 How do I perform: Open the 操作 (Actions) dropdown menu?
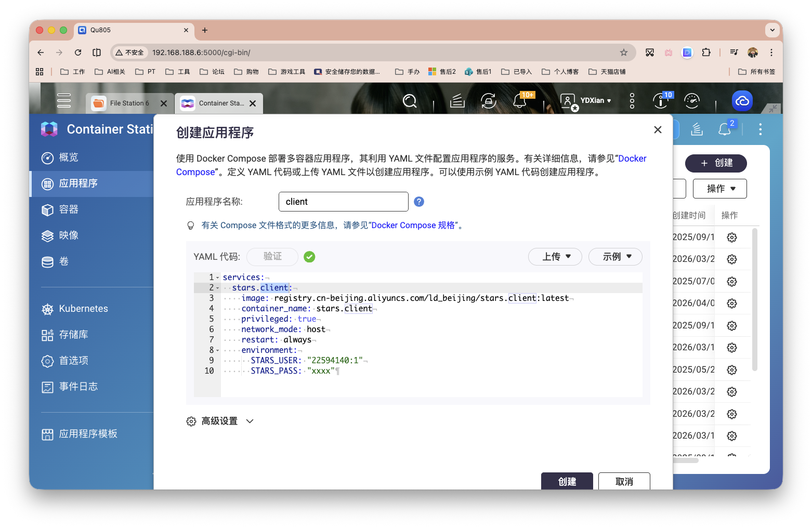(719, 188)
